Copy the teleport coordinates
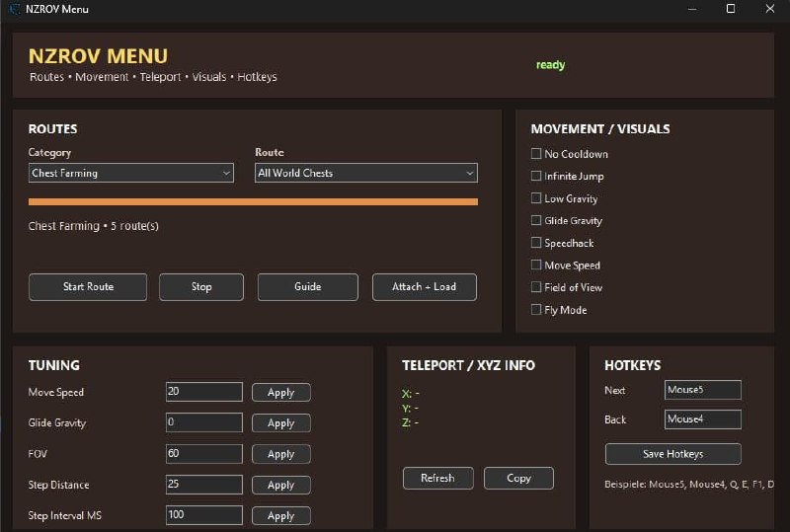 click(518, 478)
